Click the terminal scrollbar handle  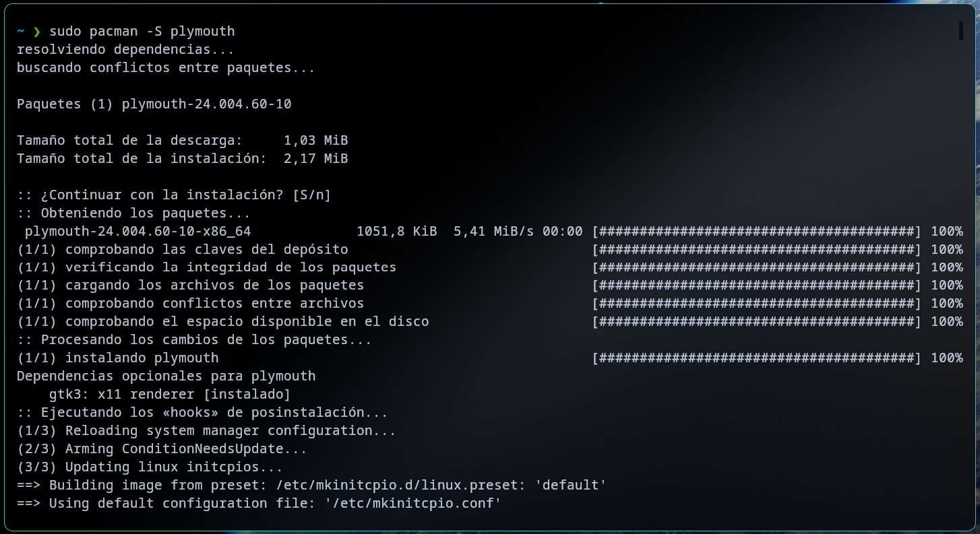960,31
